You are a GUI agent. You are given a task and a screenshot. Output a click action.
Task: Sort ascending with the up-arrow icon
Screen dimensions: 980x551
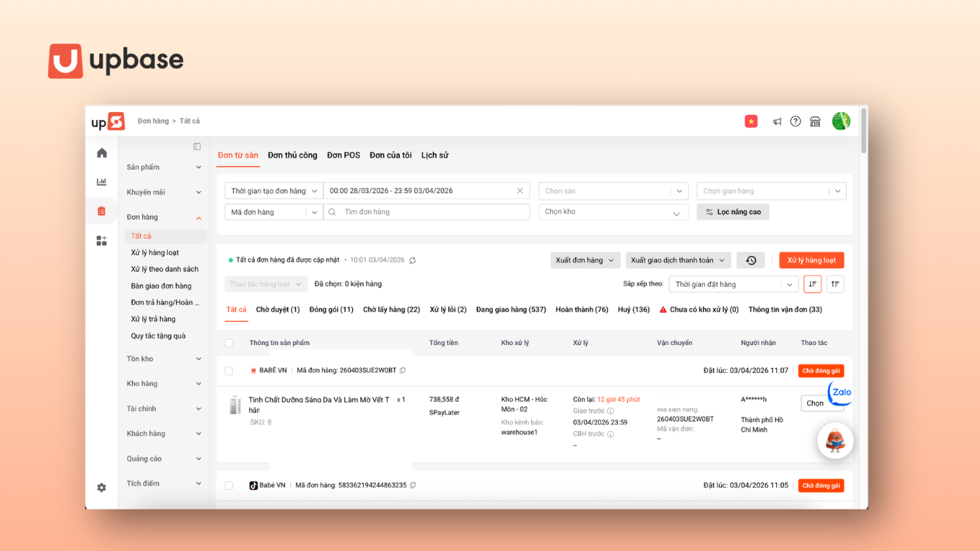click(836, 284)
